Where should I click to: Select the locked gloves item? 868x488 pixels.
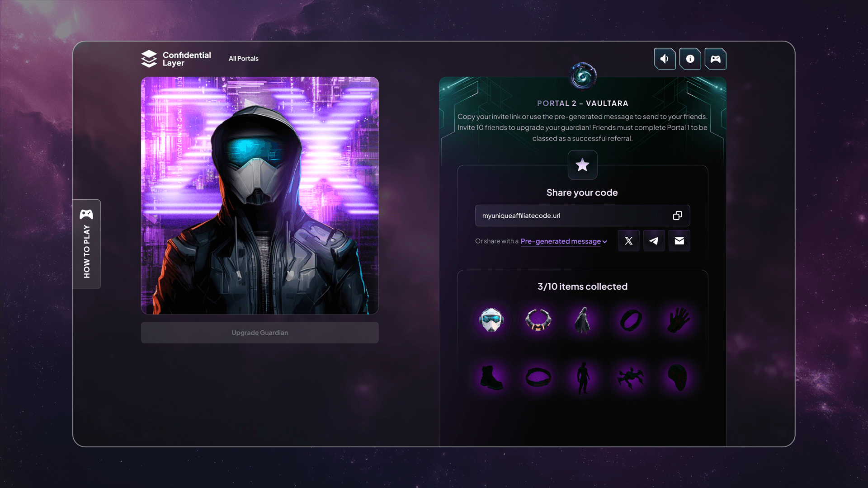point(678,320)
